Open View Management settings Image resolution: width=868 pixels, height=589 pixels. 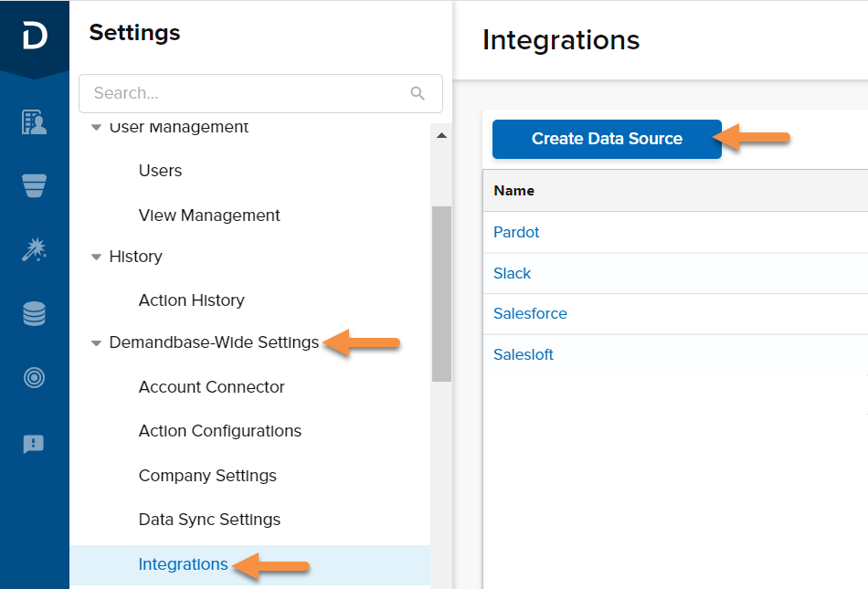[x=209, y=216]
